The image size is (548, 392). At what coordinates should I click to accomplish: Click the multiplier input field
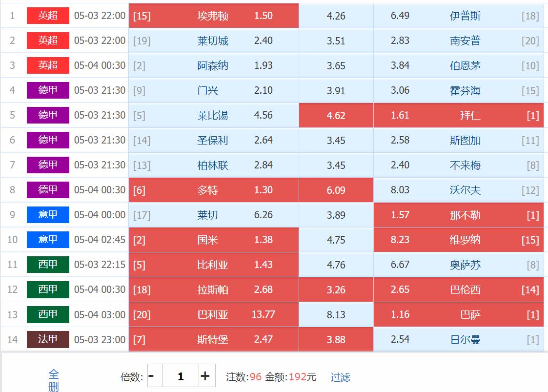[181, 376]
